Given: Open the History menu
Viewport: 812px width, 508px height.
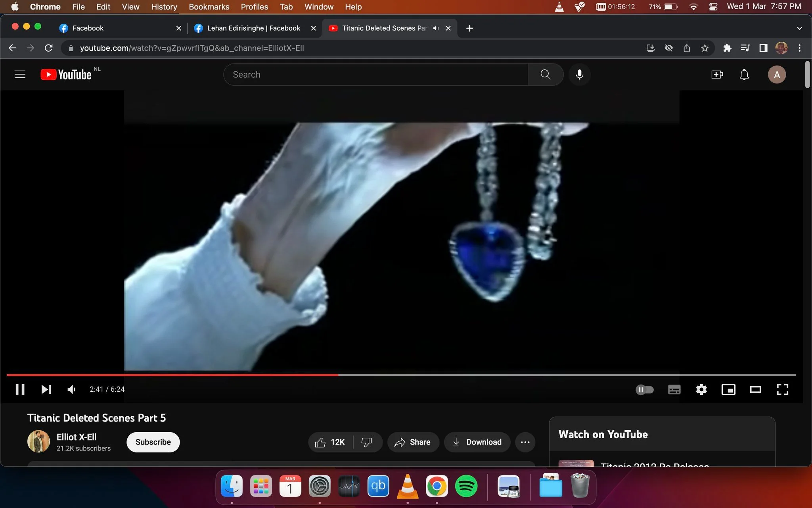Looking at the screenshot, I should [164, 7].
